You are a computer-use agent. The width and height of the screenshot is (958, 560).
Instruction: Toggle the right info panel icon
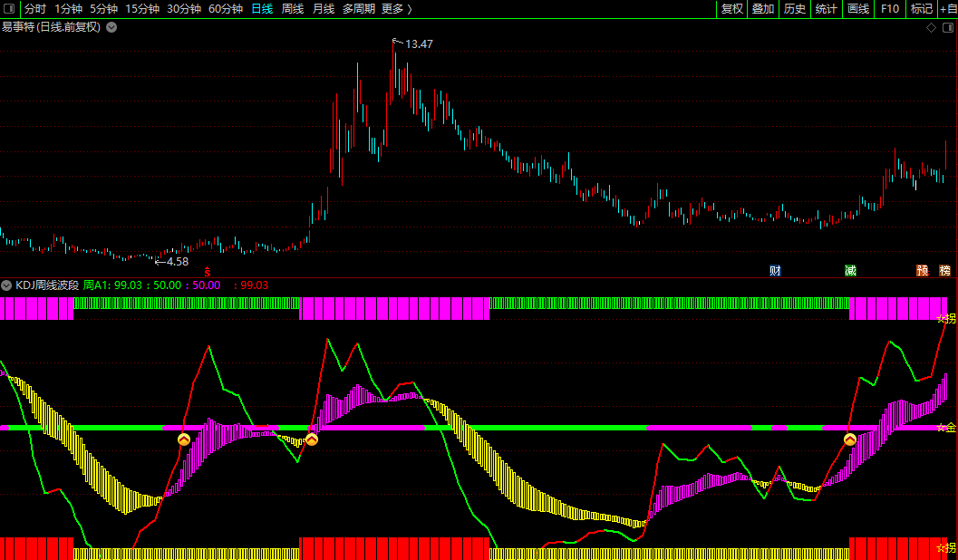[948, 27]
